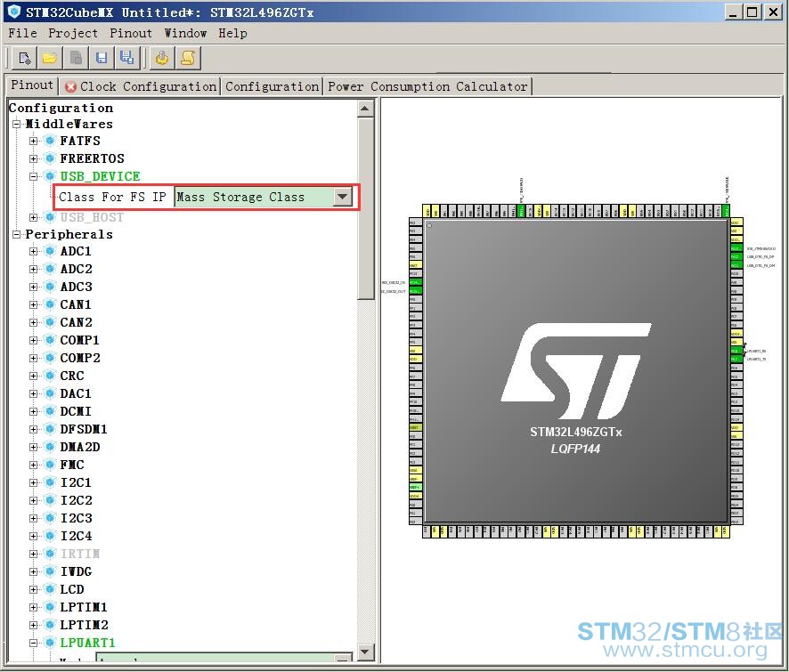
Task: Click the Open Project folder icon
Action: (50, 59)
